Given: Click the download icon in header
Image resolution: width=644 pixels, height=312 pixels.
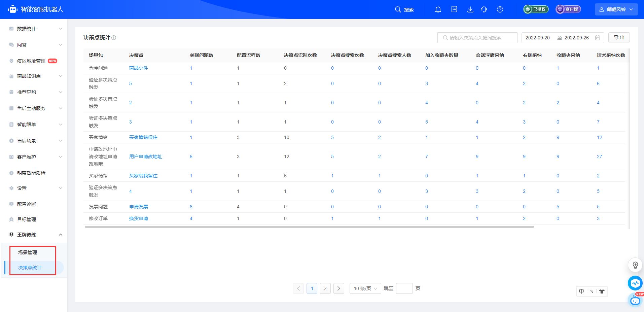Looking at the screenshot, I should (x=470, y=9).
